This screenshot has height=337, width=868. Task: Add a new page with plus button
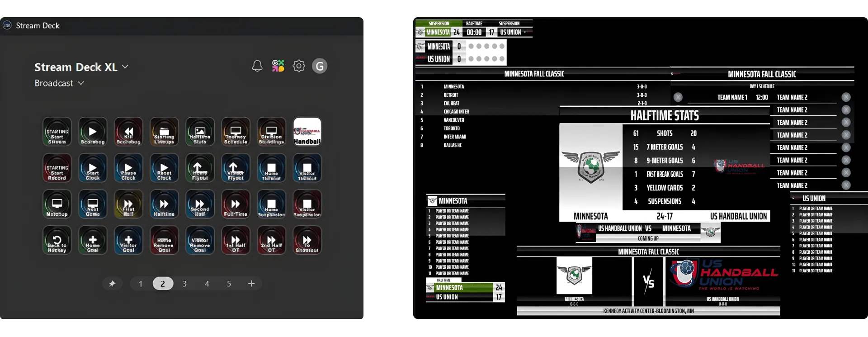point(251,284)
